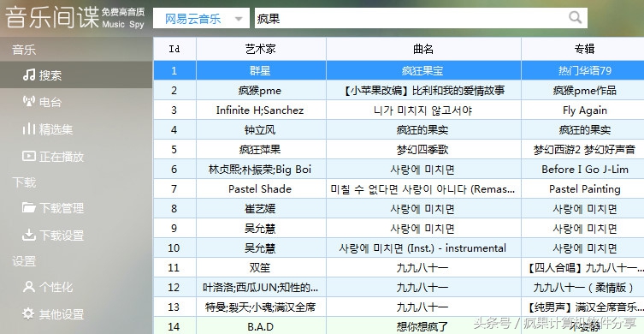Image resolution: width=644 pixels, height=334 pixels.
Task: Select artist 疯狂苹果
Action: 260,149
